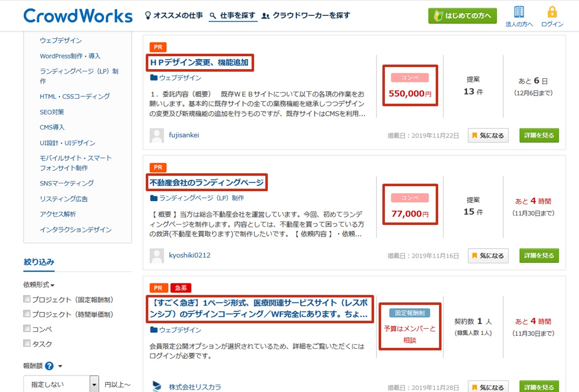This screenshot has height=392, width=579.
Task: Click 気になる for the kyoshiki0212 job
Action: pyautogui.click(x=488, y=256)
